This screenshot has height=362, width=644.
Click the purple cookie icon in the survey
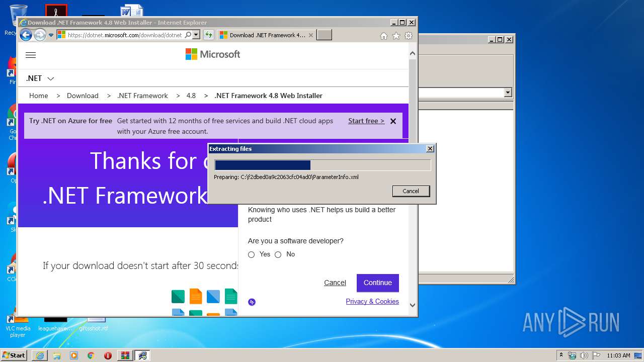coord(252,302)
